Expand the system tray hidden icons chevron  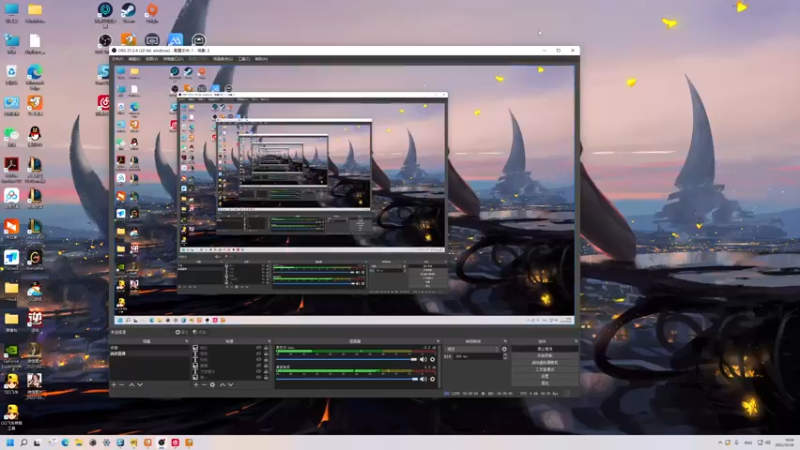point(720,442)
